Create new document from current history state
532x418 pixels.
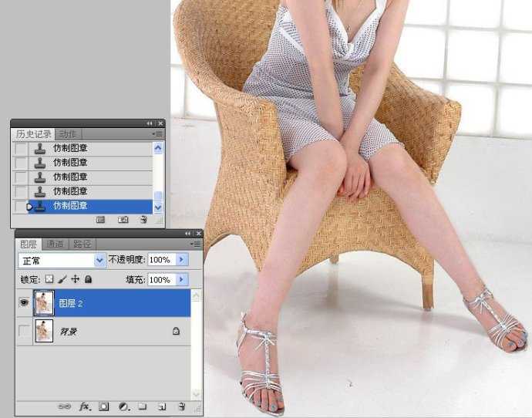(x=100, y=220)
